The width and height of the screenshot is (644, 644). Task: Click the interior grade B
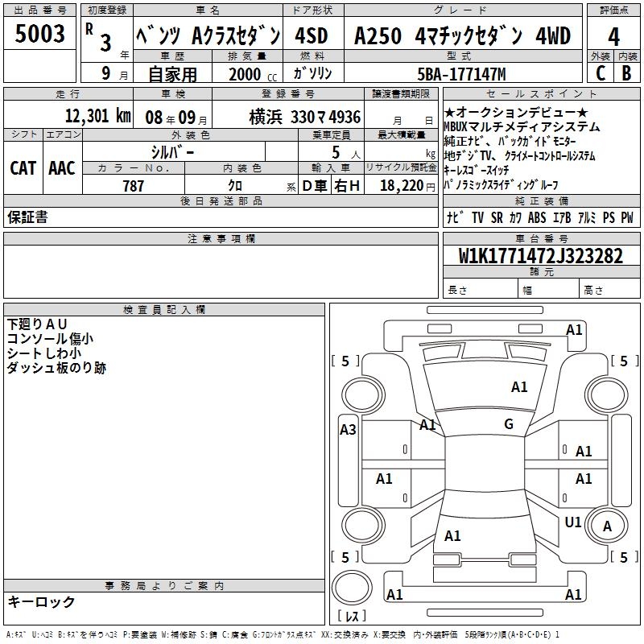[x=627, y=72]
